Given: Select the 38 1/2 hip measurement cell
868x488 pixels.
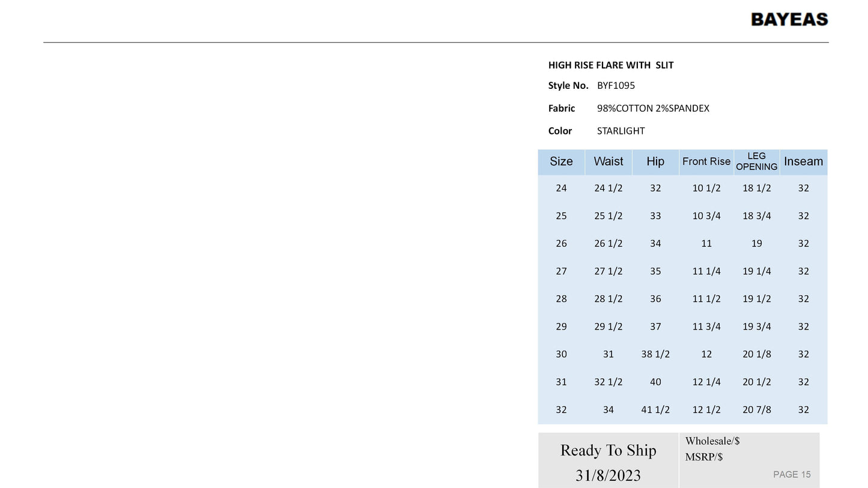Looking at the screenshot, I should click(655, 354).
